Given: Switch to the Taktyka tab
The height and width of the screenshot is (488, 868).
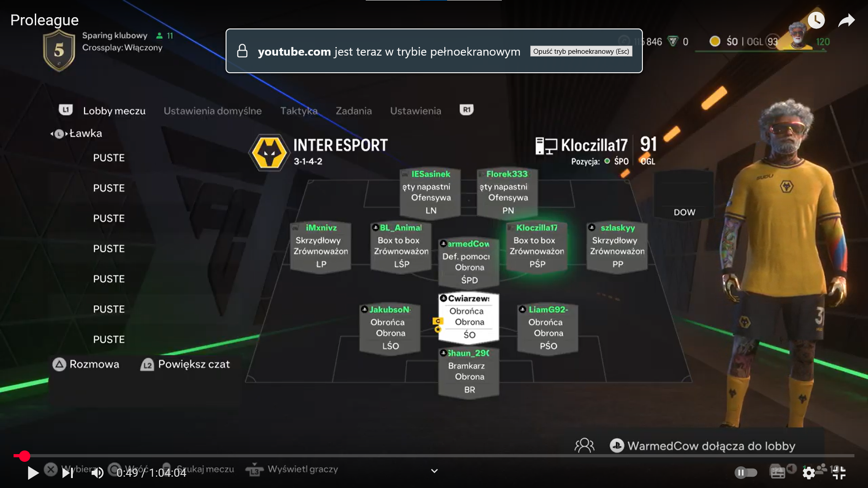Looking at the screenshot, I should tap(299, 111).
